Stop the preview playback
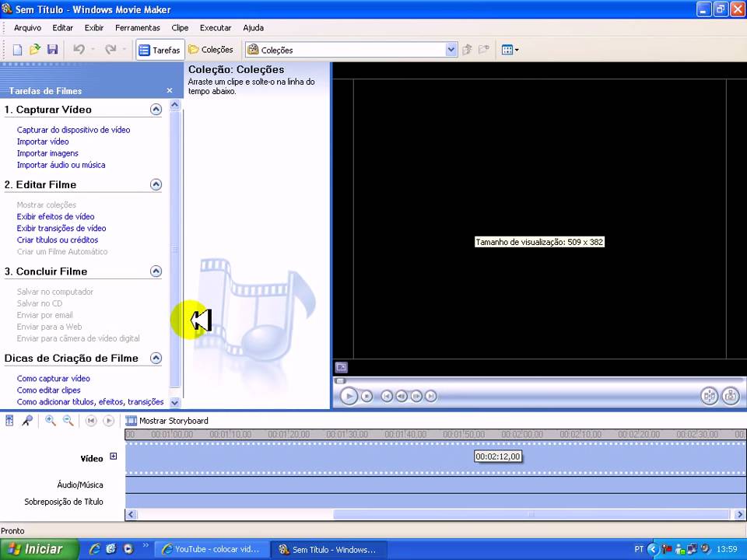This screenshot has width=747, height=560. pyautogui.click(x=366, y=396)
